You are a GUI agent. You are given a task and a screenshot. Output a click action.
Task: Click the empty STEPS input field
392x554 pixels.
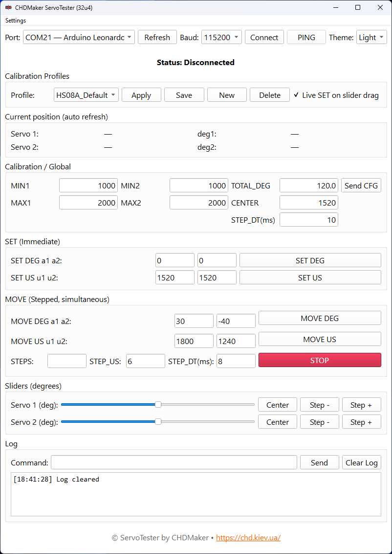click(67, 361)
